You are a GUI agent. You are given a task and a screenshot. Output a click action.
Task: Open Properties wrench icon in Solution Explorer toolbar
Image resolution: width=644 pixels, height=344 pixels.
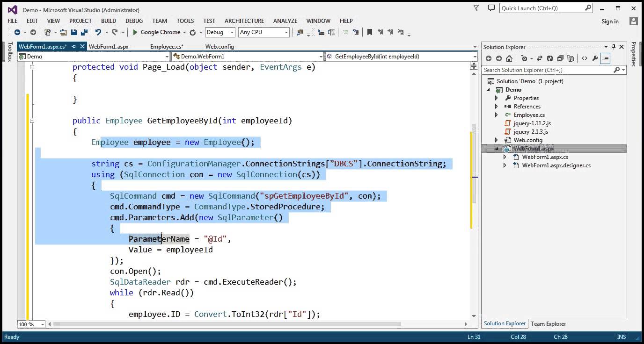click(595, 58)
